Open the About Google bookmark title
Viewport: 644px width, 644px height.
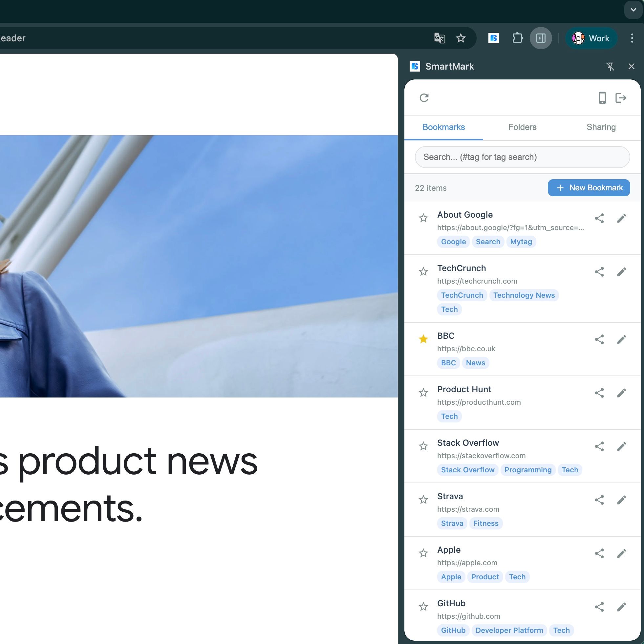coord(465,215)
